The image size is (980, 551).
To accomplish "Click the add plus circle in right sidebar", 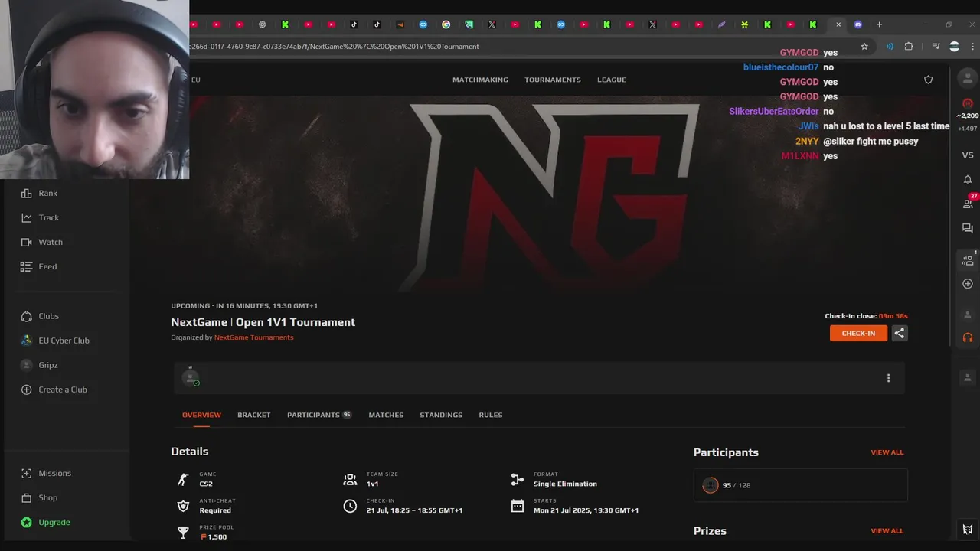I will click(968, 284).
